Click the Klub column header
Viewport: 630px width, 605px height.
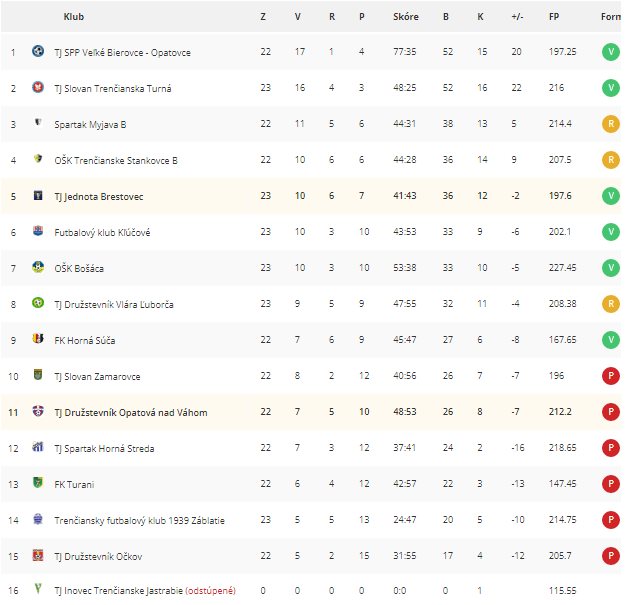74,17
